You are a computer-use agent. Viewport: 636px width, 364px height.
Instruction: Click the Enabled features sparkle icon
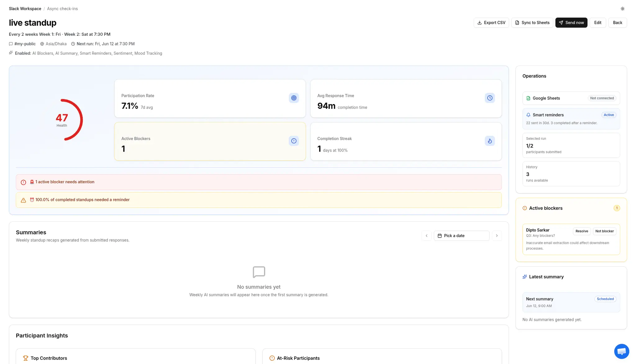pos(11,53)
